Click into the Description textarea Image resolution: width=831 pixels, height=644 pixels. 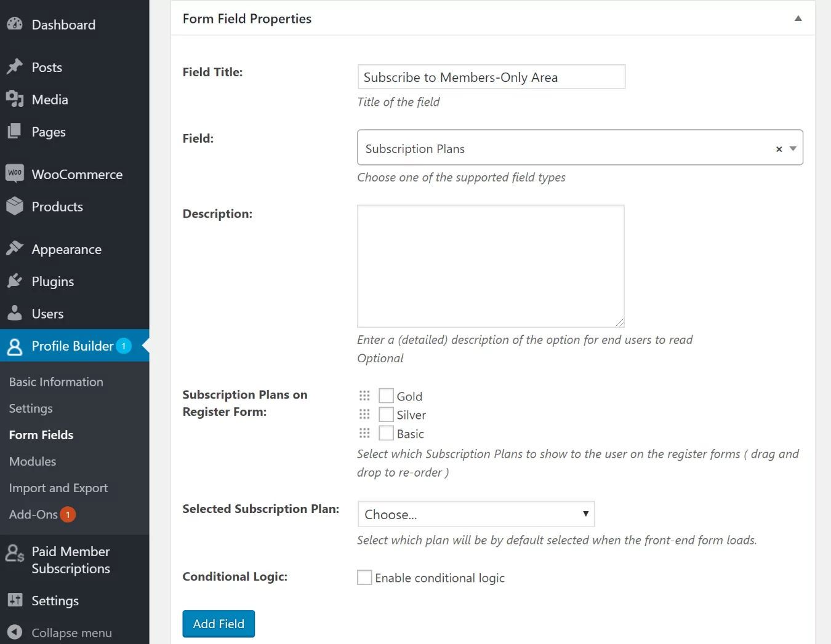[x=491, y=266]
